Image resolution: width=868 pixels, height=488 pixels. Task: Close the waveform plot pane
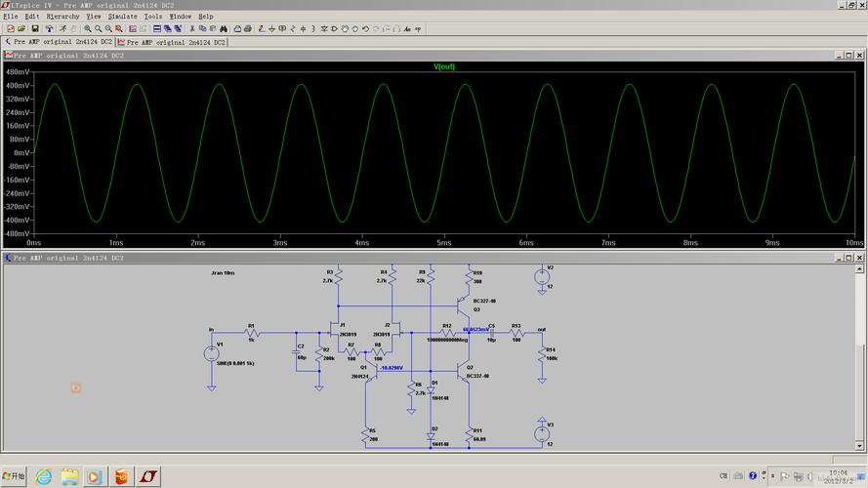pos(861,56)
